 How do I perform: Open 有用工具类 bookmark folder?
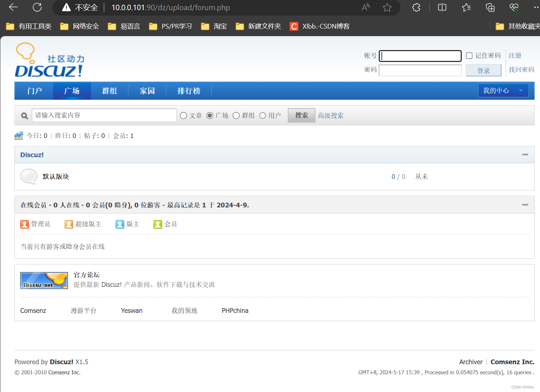click(29, 26)
